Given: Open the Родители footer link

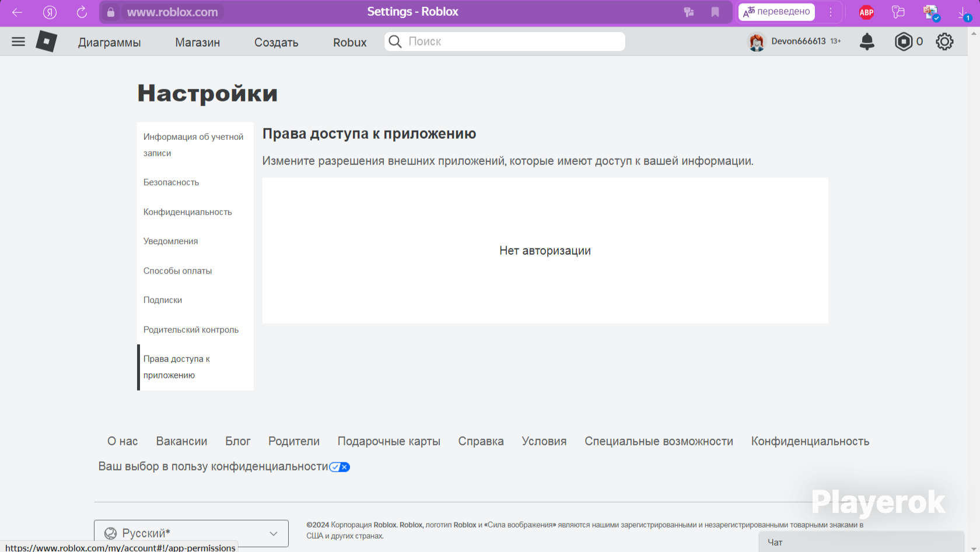Looking at the screenshot, I should 294,441.
